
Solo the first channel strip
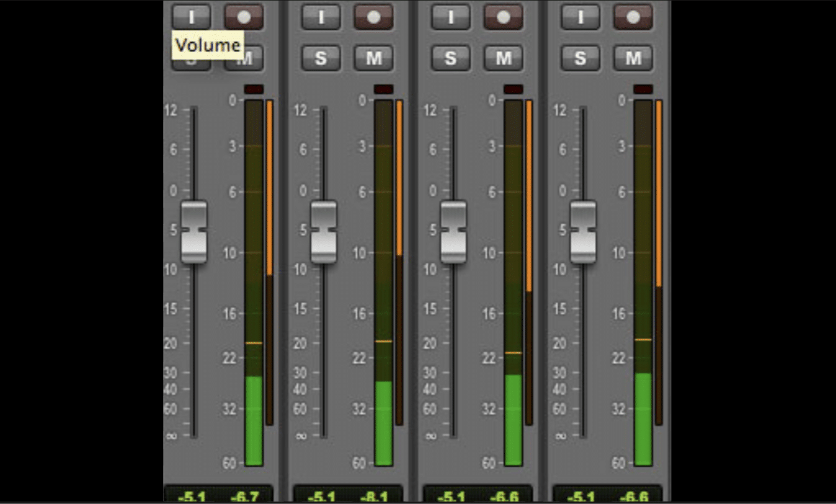click(x=192, y=58)
